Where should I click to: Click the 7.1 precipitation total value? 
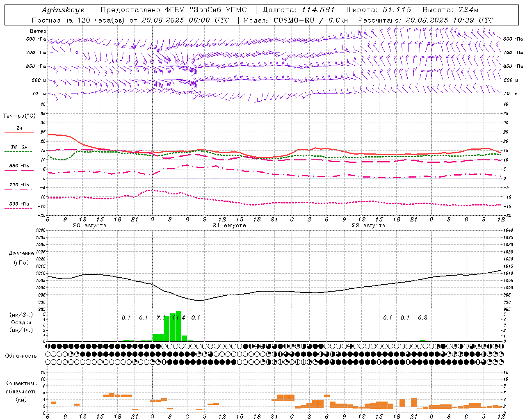[161, 317]
